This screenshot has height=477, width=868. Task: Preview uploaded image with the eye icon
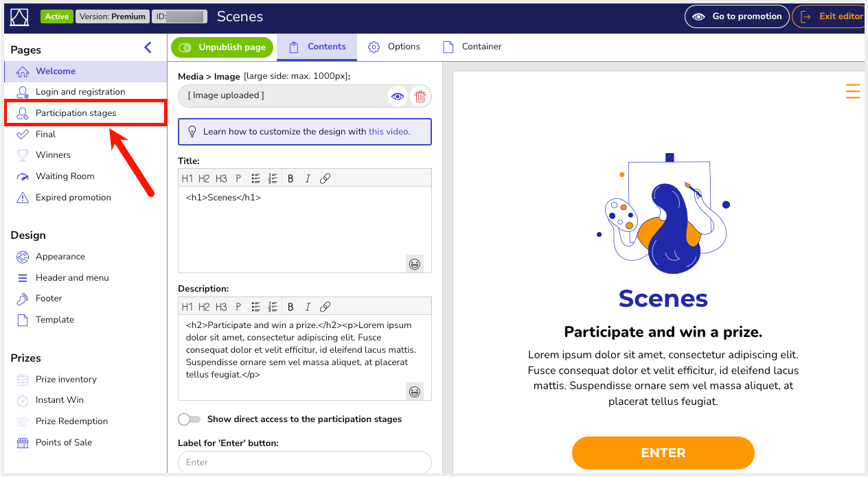pos(398,97)
